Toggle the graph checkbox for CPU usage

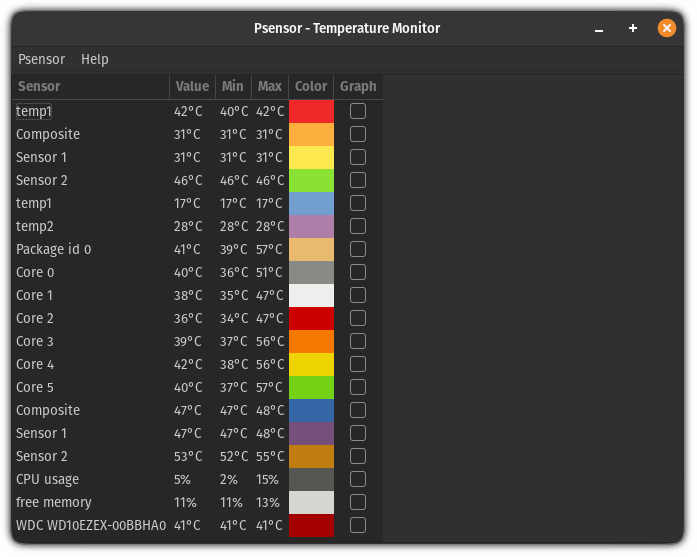click(358, 479)
